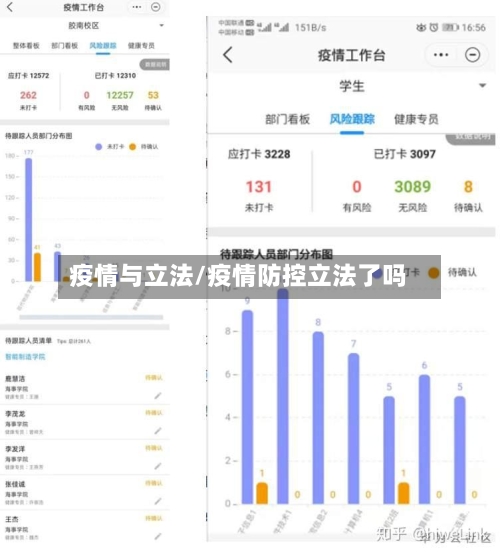Expand the 学生 dropdown arrow
This screenshot has width=500, height=555.
click(x=482, y=86)
